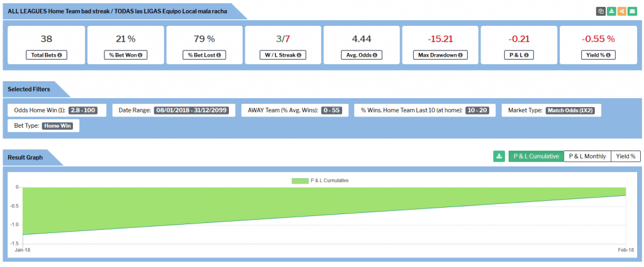The width and height of the screenshot is (644, 267).
Task: Click the Feb-18 axis label
Action: pyautogui.click(x=626, y=250)
